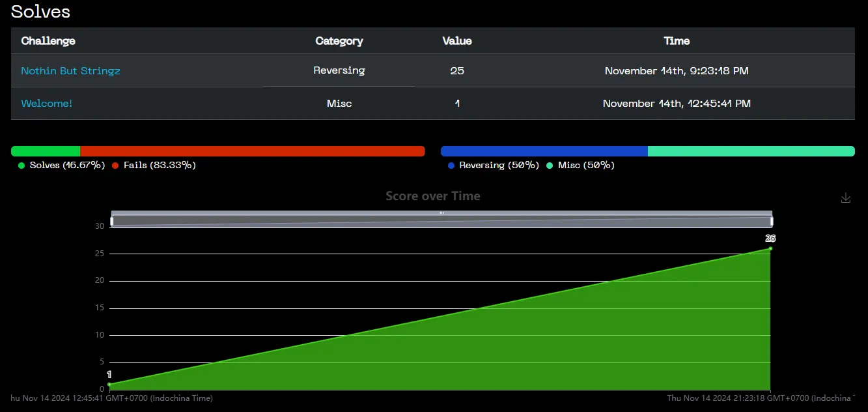Click the teal Misc segment of category bar
868x412 pixels.
[751, 151]
